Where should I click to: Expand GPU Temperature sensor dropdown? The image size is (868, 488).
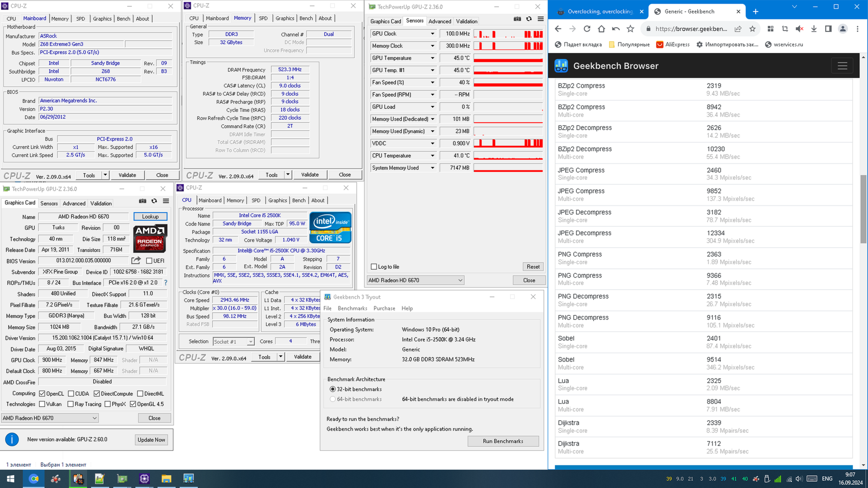coord(432,58)
